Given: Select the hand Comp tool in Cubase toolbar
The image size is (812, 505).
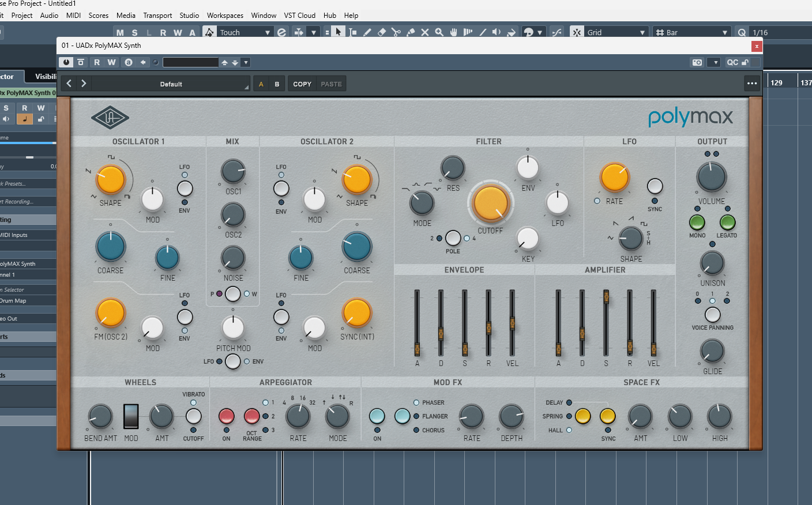Looking at the screenshot, I should pyautogui.click(x=454, y=32).
